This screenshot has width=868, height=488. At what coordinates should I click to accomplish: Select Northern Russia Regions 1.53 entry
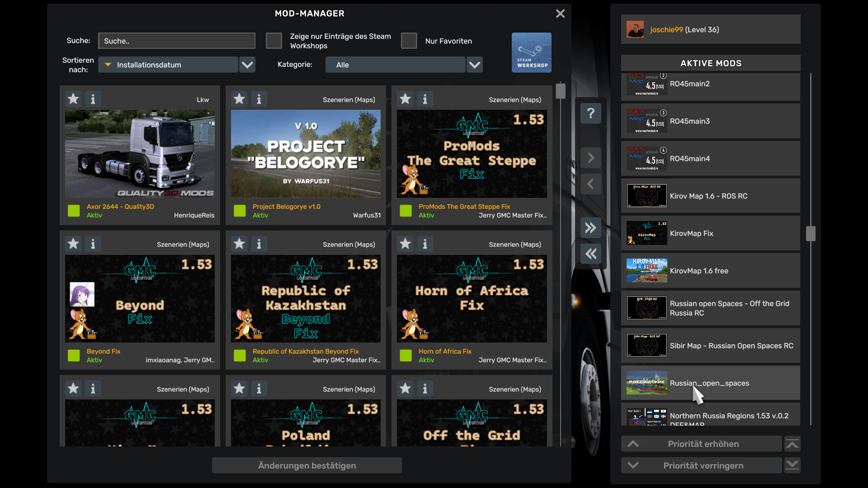click(711, 414)
